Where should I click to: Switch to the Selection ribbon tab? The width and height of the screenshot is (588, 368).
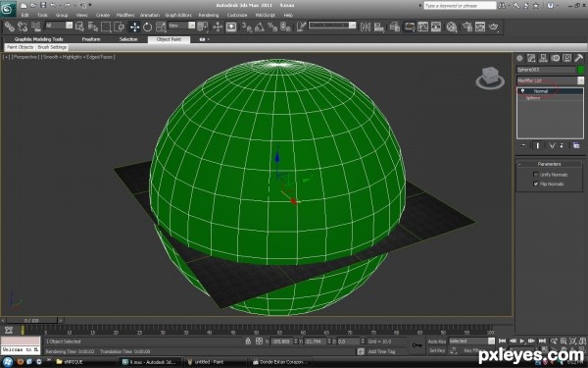[x=128, y=39]
